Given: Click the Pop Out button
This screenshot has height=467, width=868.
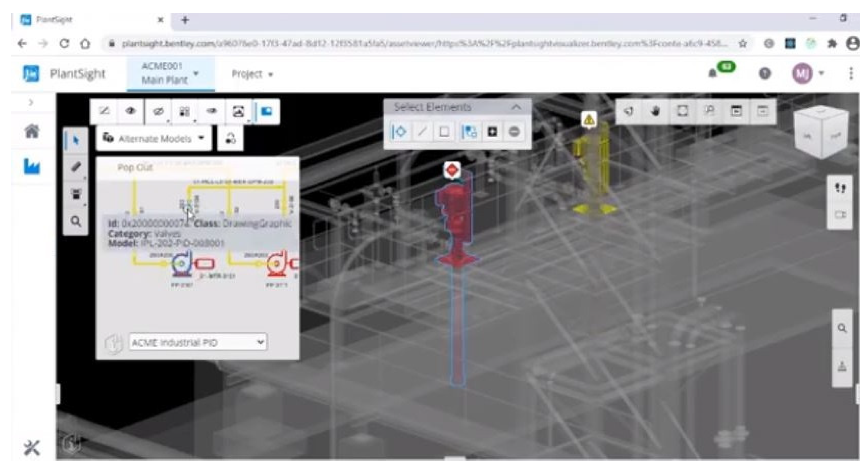Looking at the screenshot, I should pos(135,167).
